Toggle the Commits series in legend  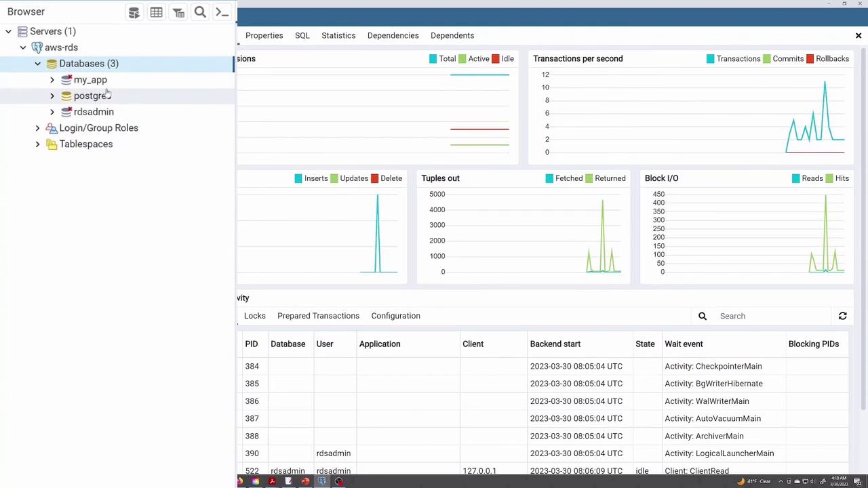787,59
